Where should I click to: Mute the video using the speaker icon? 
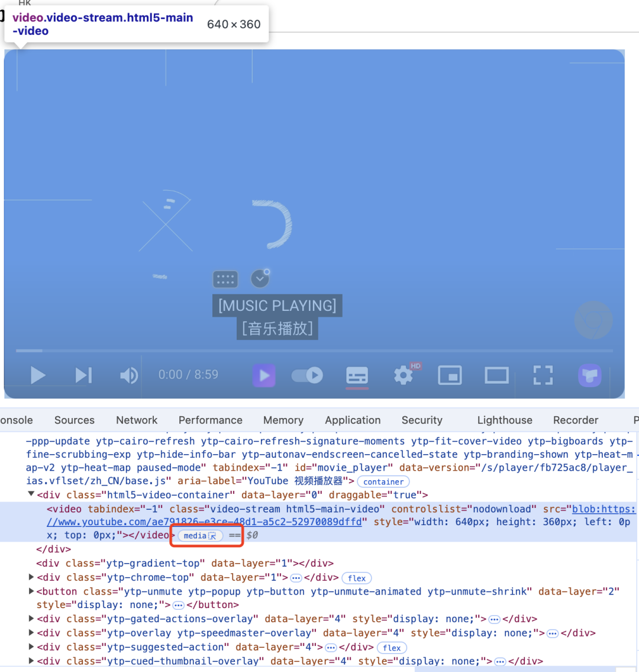[x=129, y=375]
